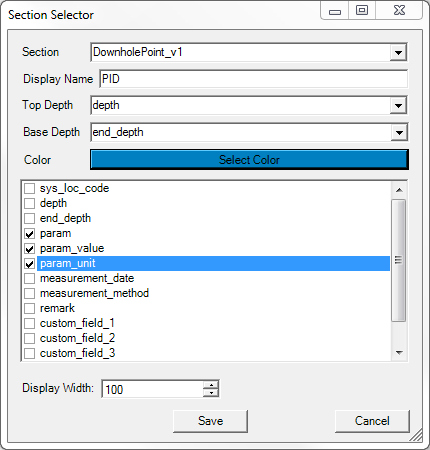The height and width of the screenshot is (450, 430).
Task: Cancel the Section Selector dialog
Action: 372,421
